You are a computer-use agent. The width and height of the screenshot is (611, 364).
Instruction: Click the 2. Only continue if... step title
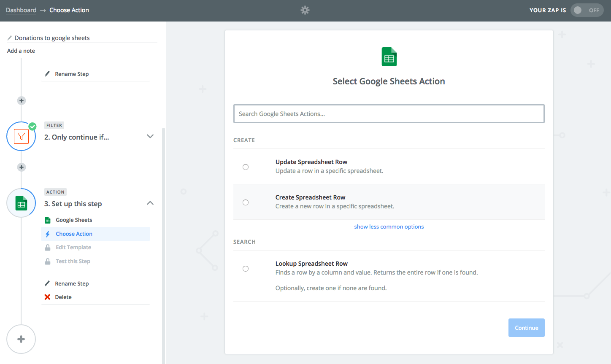77,137
